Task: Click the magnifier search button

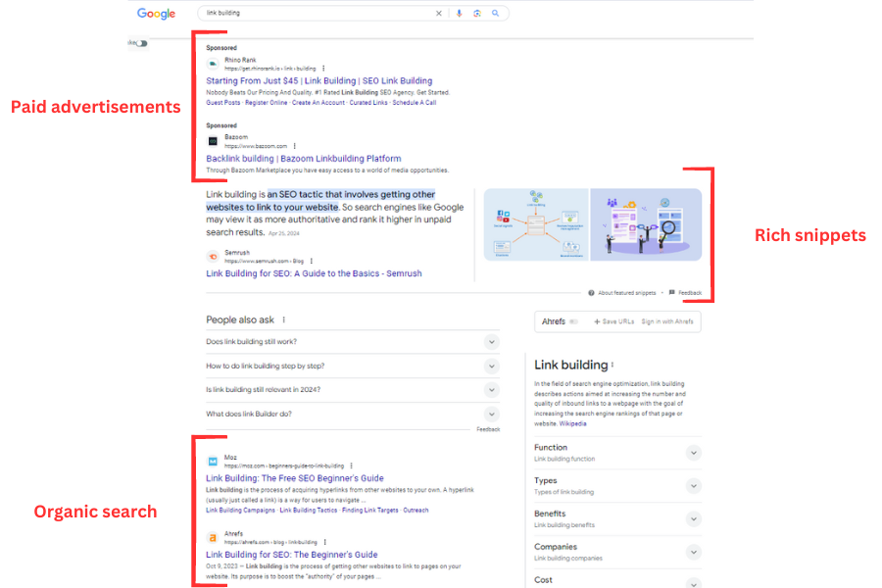Action: coord(495,13)
